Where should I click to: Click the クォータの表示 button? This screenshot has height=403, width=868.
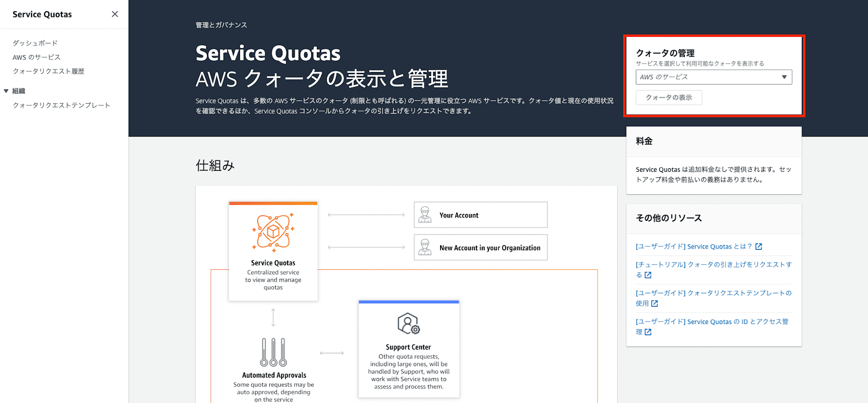669,98
